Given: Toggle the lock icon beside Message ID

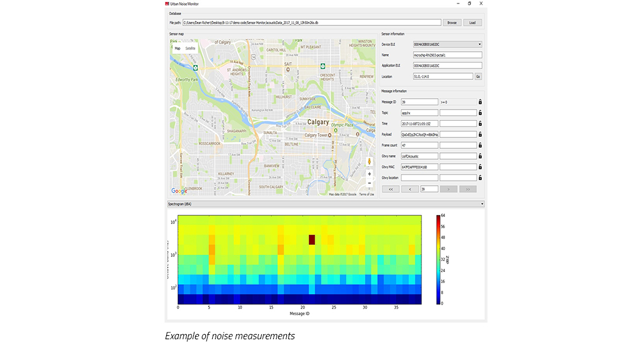Looking at the screenshot, I should coord(480,102).
